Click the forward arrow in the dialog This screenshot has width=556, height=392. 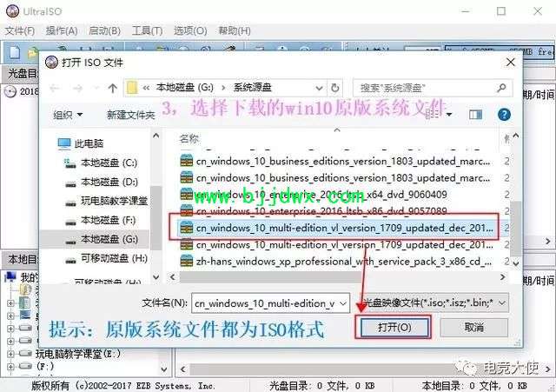pos(78,88)
